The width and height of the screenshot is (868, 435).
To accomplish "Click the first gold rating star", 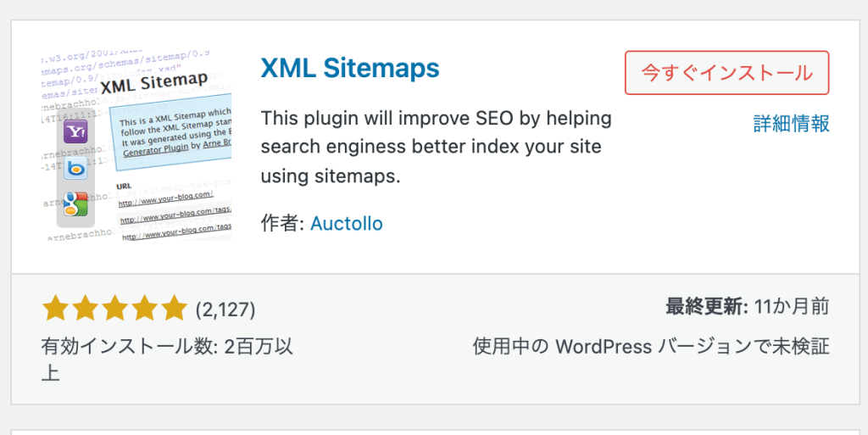I will point(55,309).
